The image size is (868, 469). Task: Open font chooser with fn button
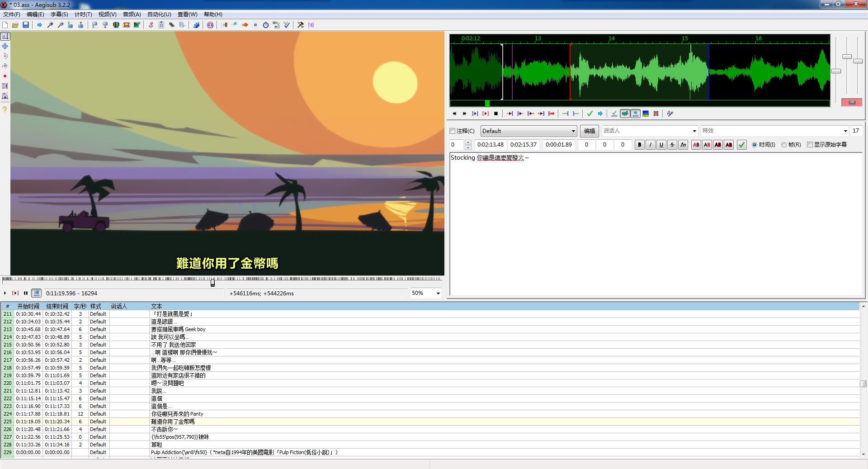(683, 145)
